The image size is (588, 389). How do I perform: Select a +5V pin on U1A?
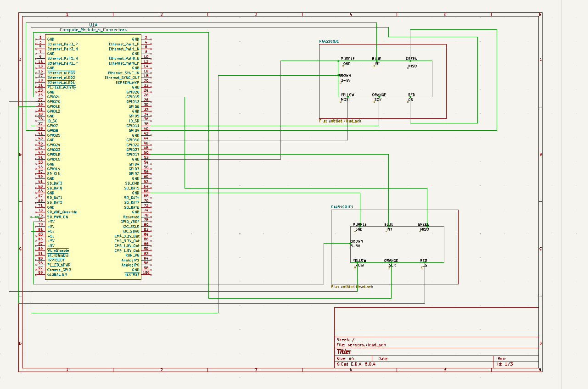[x=52, y=222]
